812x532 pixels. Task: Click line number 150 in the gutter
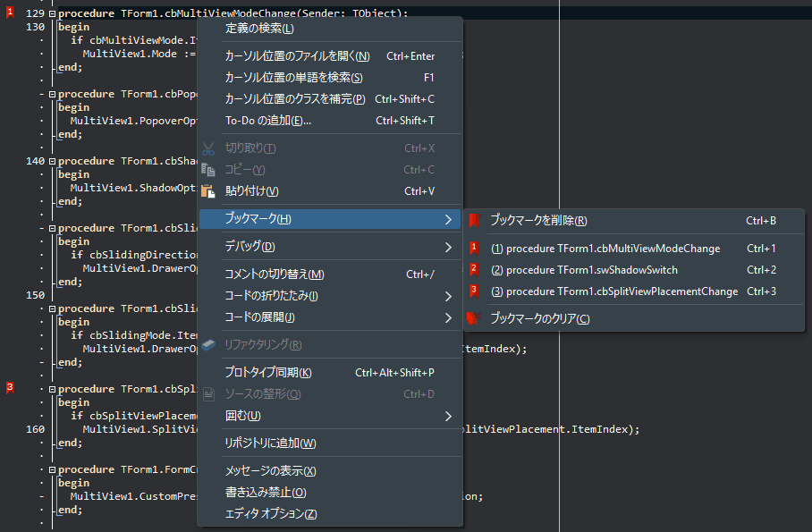point(35,295)
